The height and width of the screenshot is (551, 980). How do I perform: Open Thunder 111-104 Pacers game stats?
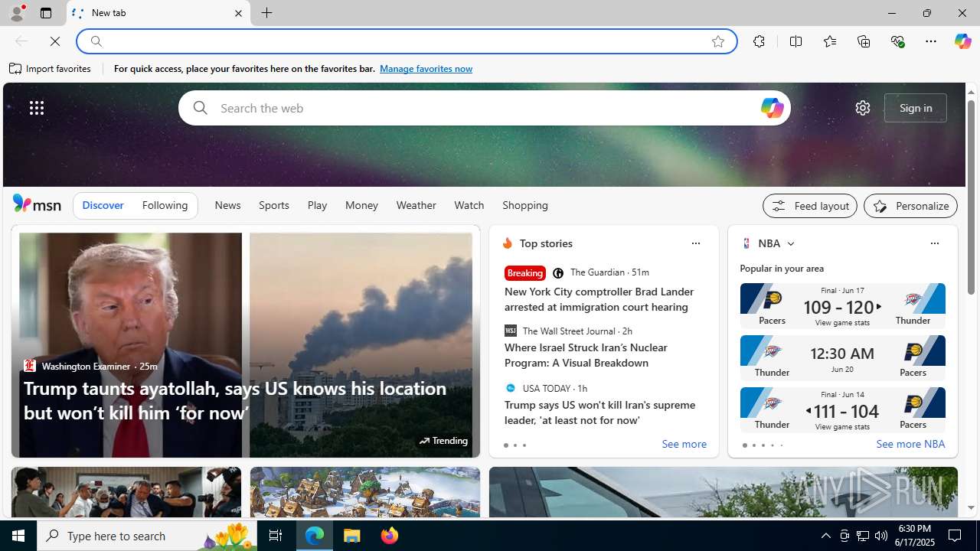click(842, 409)
